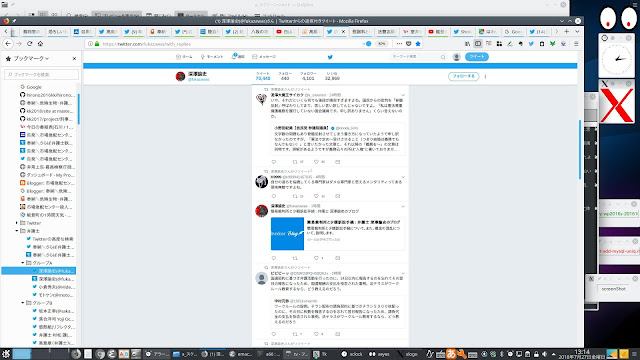Image resolution: width=640 pixels, height=360 pixels.
Task: Click the 80% zoom level indicator
Action: [381, 44]
